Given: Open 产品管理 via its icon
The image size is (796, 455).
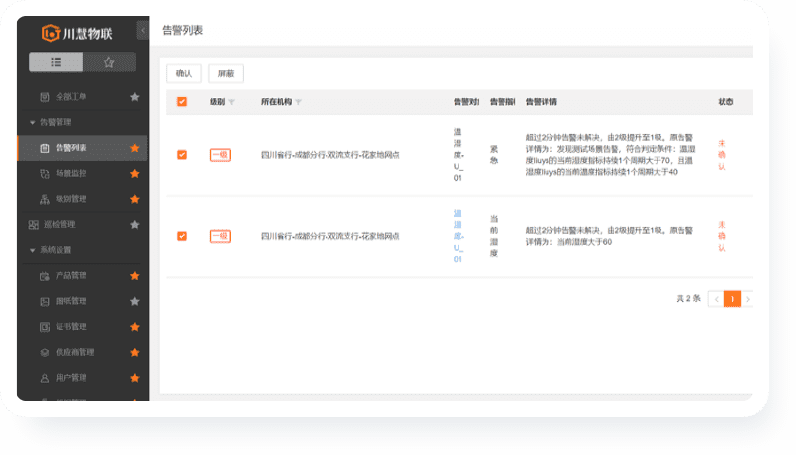Looking at the screenshot, I should pos(45,276).
